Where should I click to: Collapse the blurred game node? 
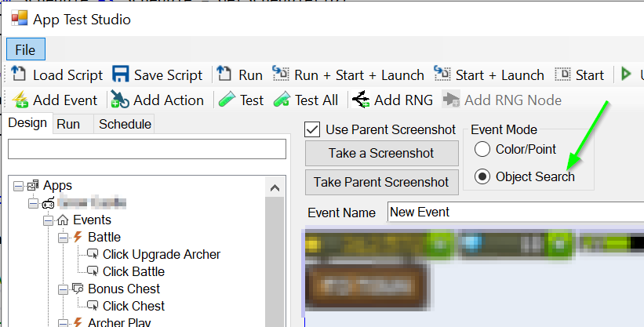click(33, 203)
